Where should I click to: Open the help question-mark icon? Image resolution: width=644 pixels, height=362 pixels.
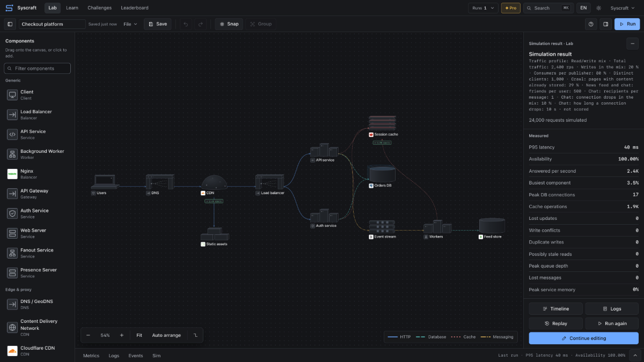[x=591, y=24]
